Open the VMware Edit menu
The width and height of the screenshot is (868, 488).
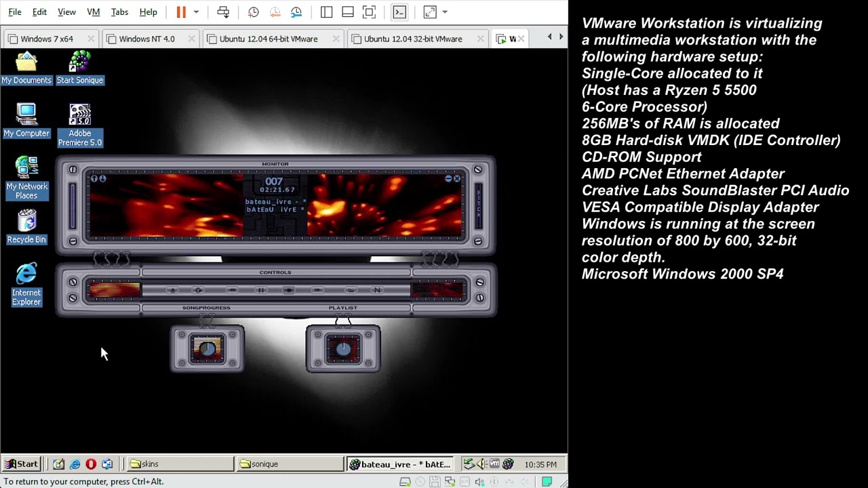pos(39,12)
